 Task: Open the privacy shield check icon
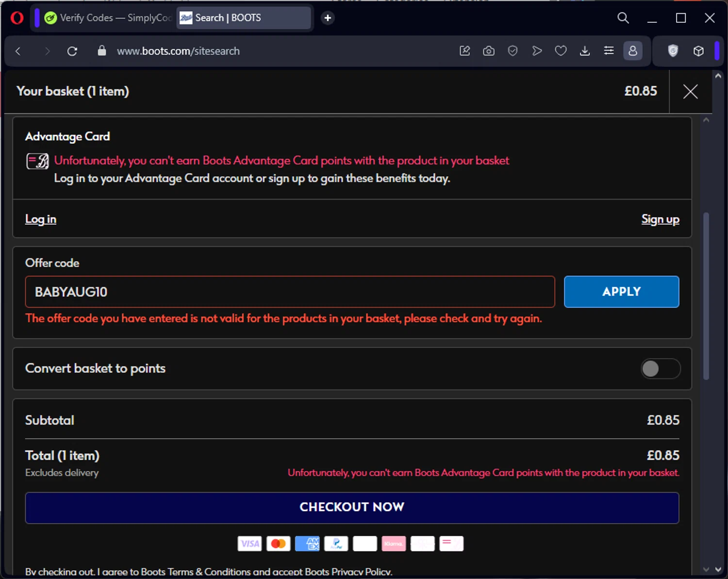pos(513,50)
